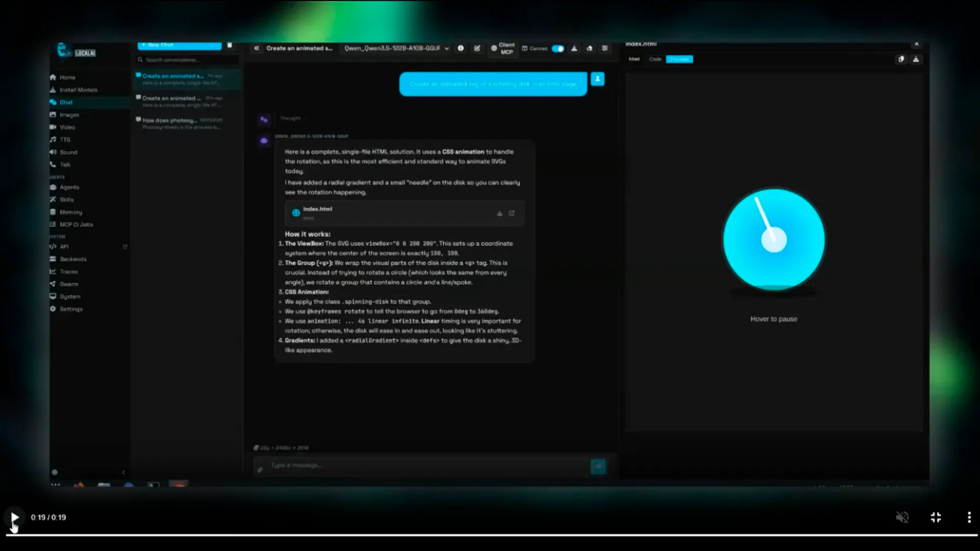Click the attach file paperclip icon
This screenshot has height=551, width=980.
click(260, 469)
